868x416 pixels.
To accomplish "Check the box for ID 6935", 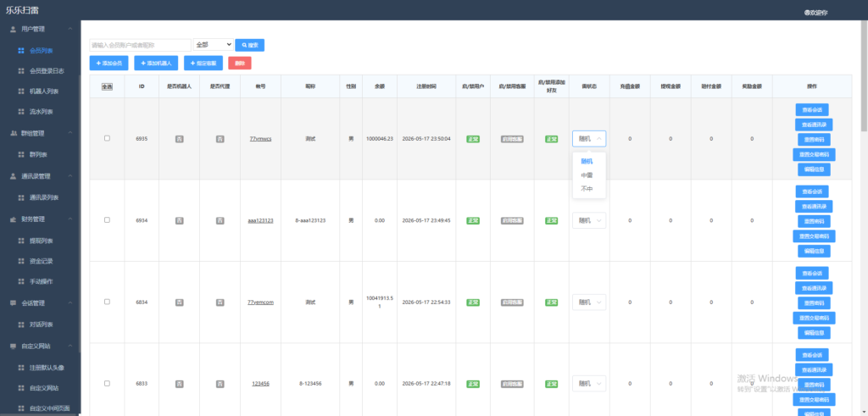I will coord(107,138).
